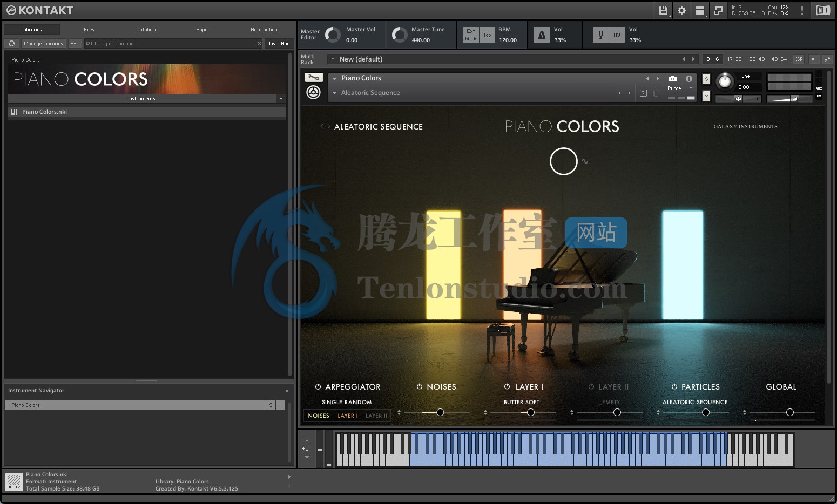Image resolution: width=837 pixels, height=504 pixels.
Task: Switch to the Expert tab
Action: pyautogui.click(x=204, y=30)
